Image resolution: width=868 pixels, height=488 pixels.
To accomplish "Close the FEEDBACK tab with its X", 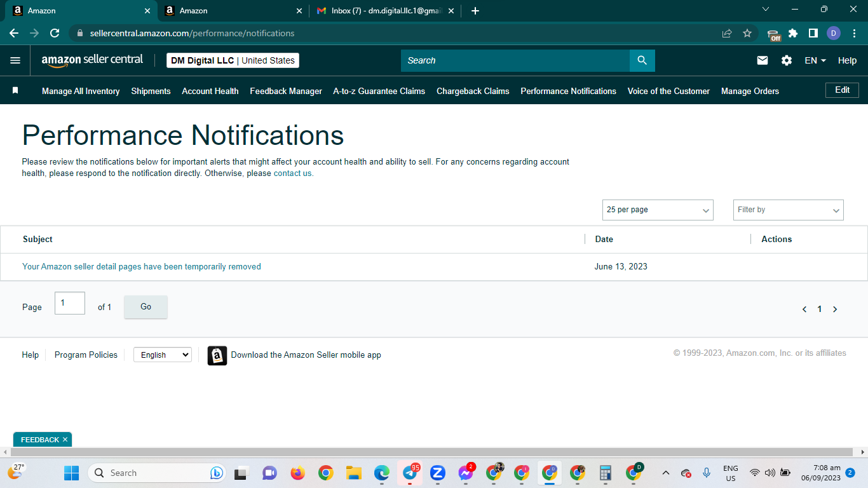I will 65,440.
